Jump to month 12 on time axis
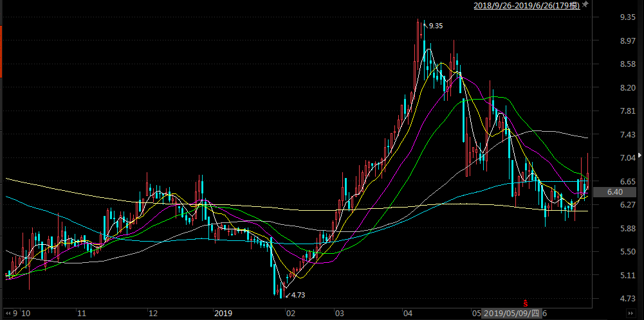This screenshot has width=644, height=320. pos(153,314)
